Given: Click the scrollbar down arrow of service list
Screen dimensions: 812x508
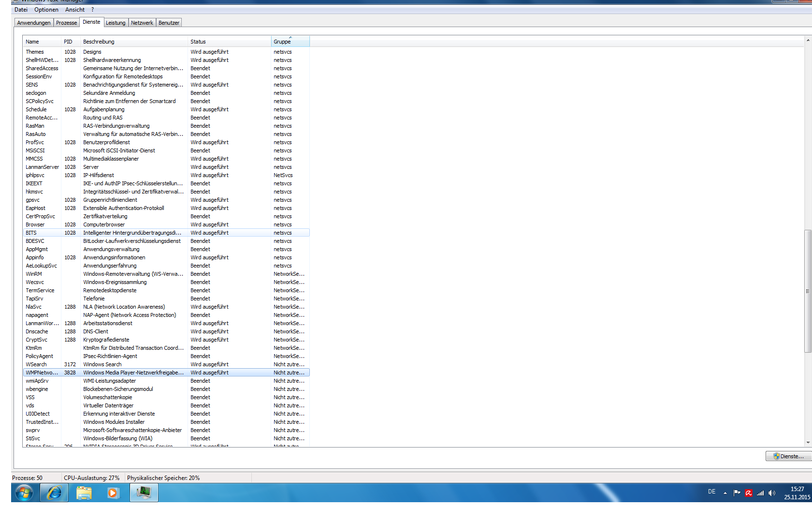Looking at the screenshot, I should point(808,442).
